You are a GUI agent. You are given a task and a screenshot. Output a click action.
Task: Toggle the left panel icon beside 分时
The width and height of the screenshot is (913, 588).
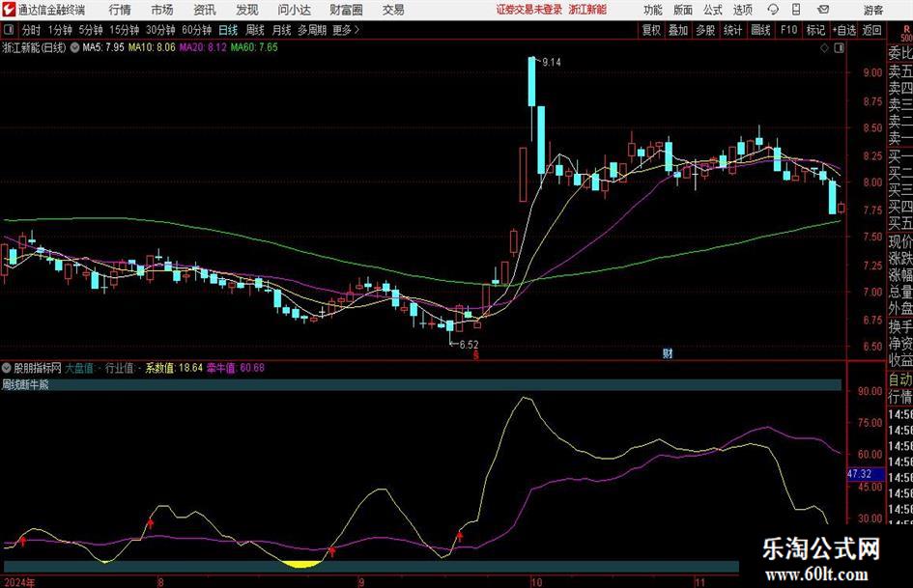pos(9,30)
